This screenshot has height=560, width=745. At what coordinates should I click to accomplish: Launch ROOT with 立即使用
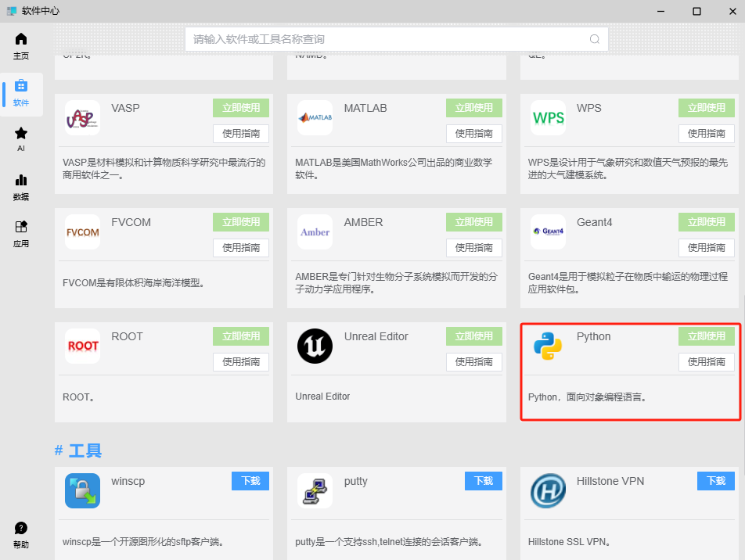pyautogui.click(x=241, y=336)
